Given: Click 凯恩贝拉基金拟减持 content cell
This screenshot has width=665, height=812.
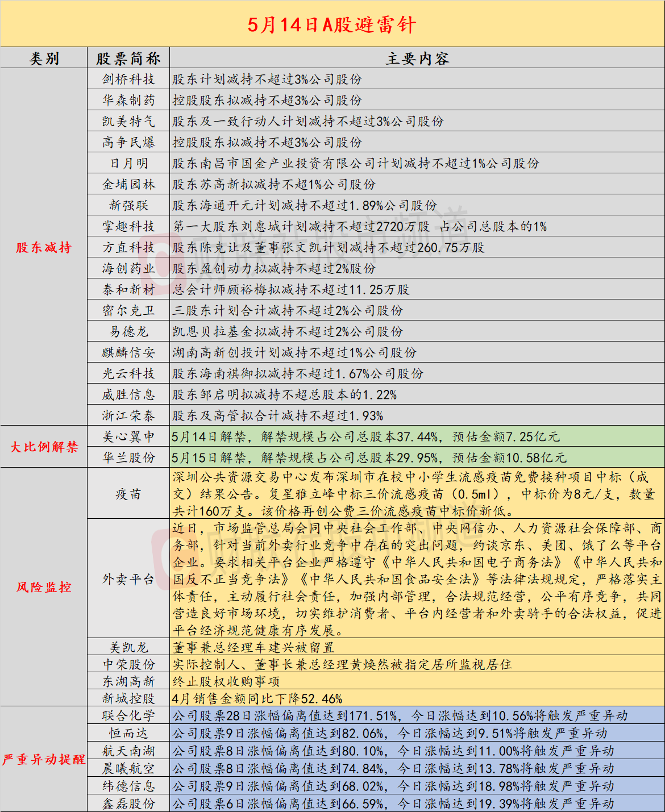Looking at the screenshot, I should pyautogui.click(x=417, y=331).
